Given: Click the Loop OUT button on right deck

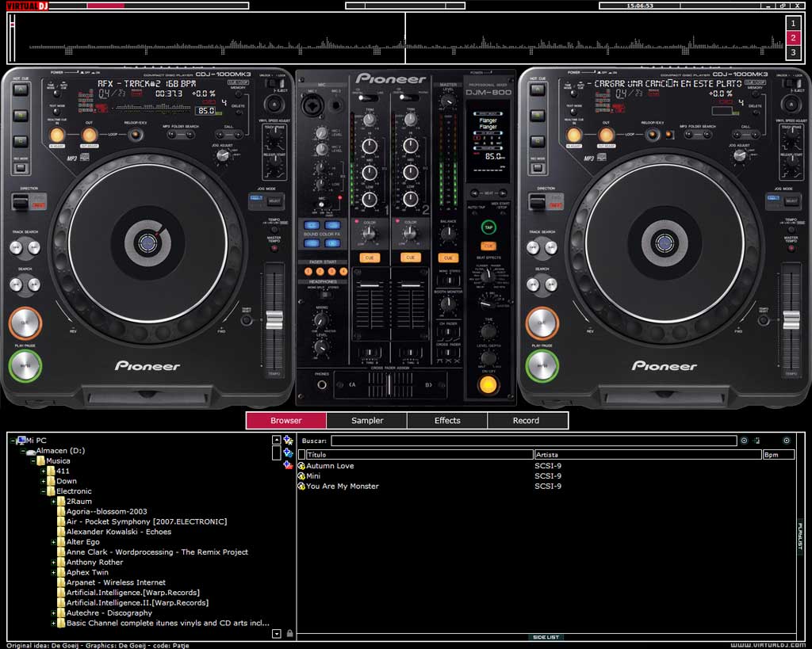Looking at the screenshot, I should [606, 135].
